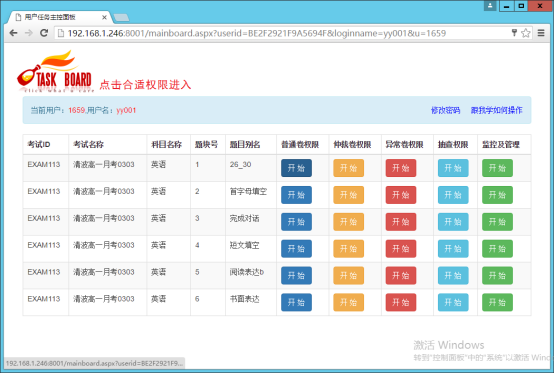Start 普通卷权限 for 短文填空
The image size is (554, 374).
296,248
